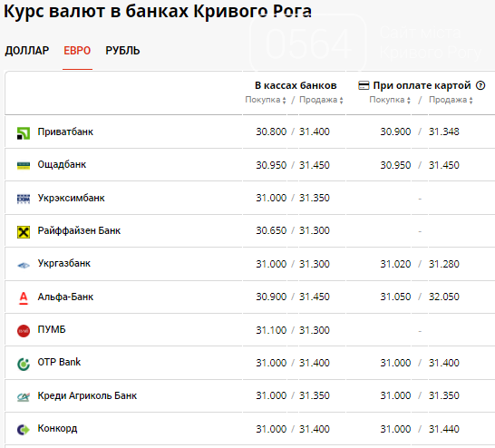Click the Альфа-Банк red A logo
495x448 pixels.
click(x=24, y=298)
